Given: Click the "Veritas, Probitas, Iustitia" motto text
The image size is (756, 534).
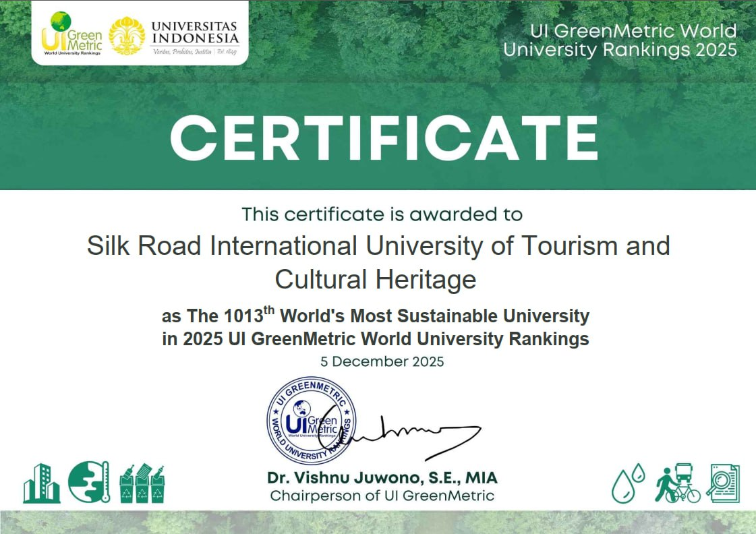Looking at the screenshot, I should [182, 51].
